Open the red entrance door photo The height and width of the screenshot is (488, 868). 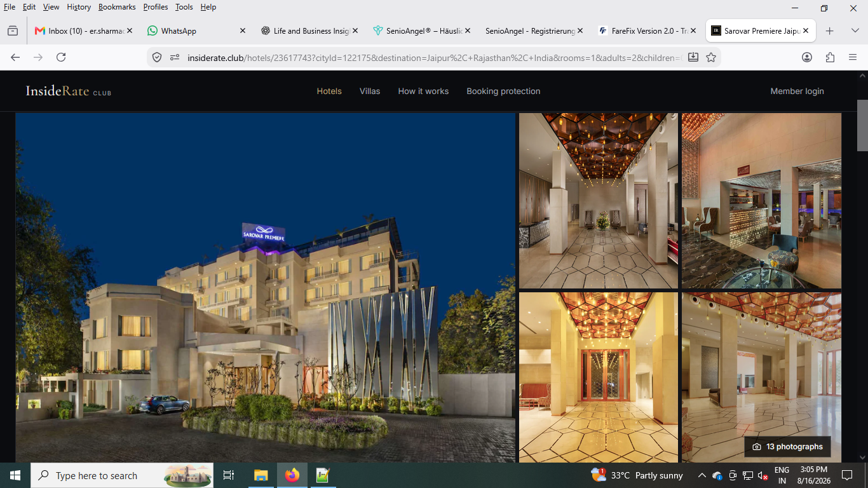click(x=599, y=377)
